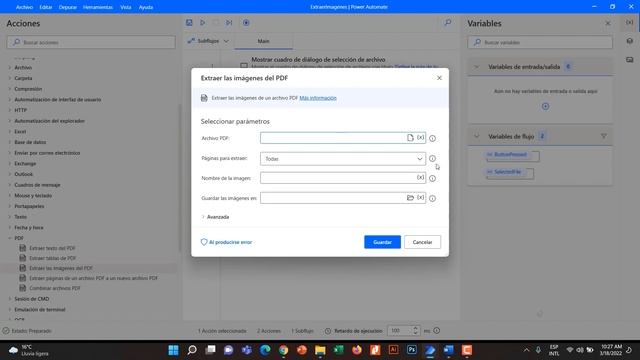This screenshot has height=360, width=640.
Task: Open the Subflujos dropdown
Action: pos(208,41)
